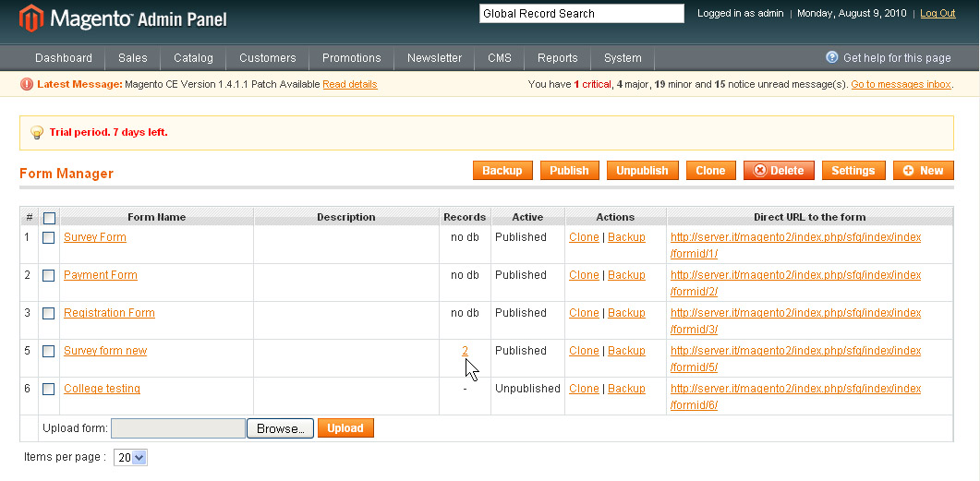This screenshot has width=980, height=481.
Task: Click the Unpublish button
Action: [x=643, y=171]
